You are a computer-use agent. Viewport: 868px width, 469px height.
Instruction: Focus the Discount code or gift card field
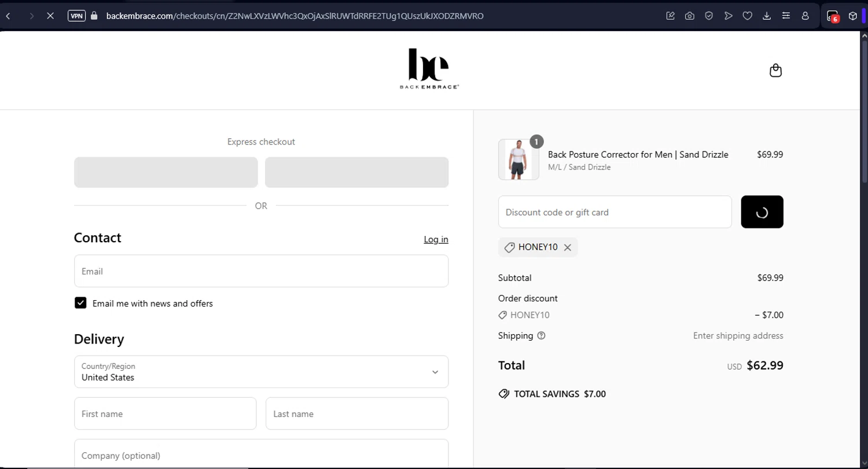pos(615,212)
